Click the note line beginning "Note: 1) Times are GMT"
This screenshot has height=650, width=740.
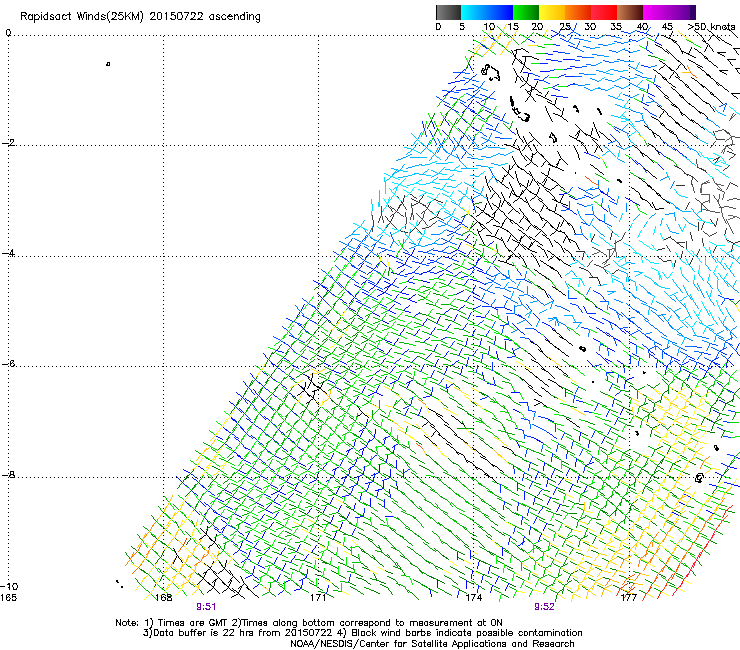pyautogui.click(x=309, y=623)
